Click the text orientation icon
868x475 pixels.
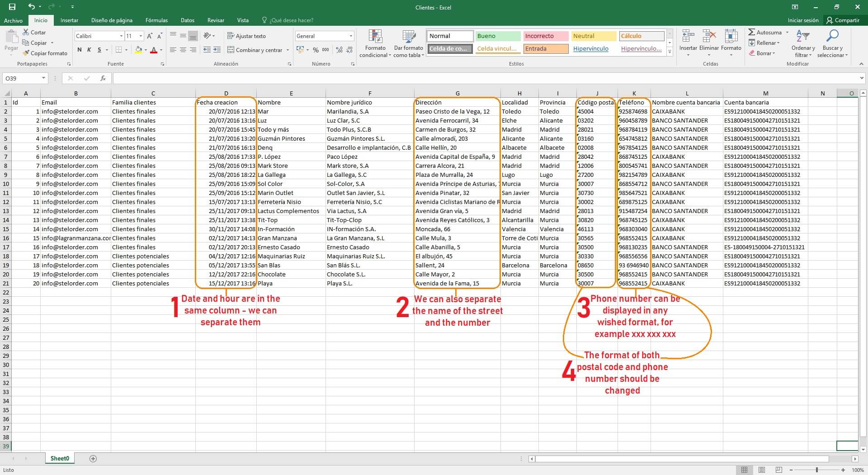(x=207, y=36)
